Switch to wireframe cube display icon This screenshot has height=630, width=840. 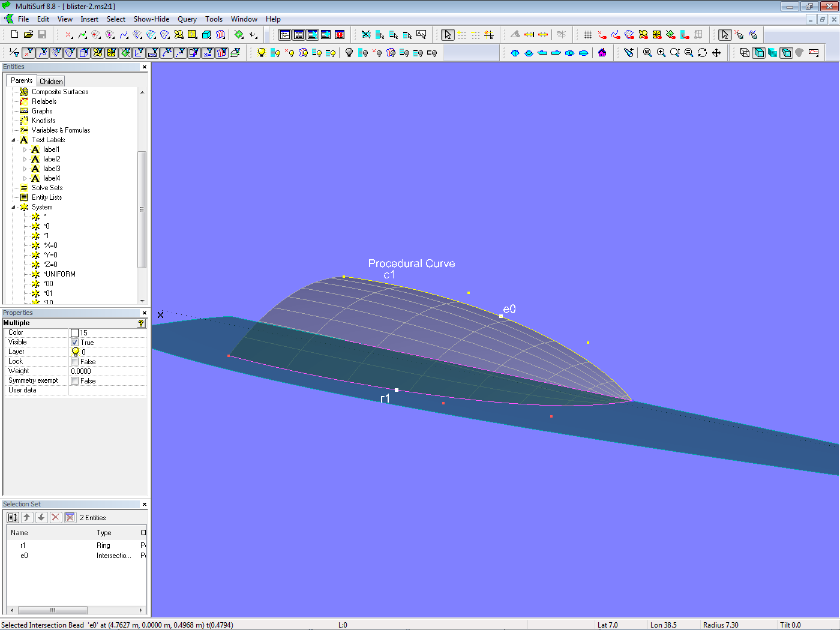click(x=745, y=53)
